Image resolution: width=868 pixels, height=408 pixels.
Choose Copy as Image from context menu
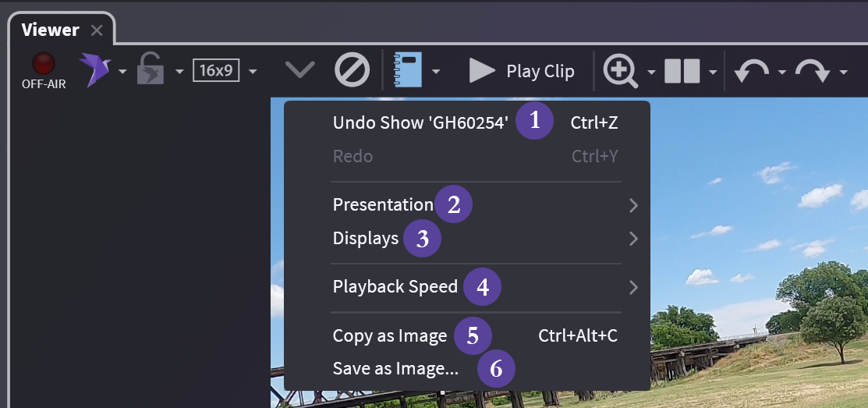[389, 336]
